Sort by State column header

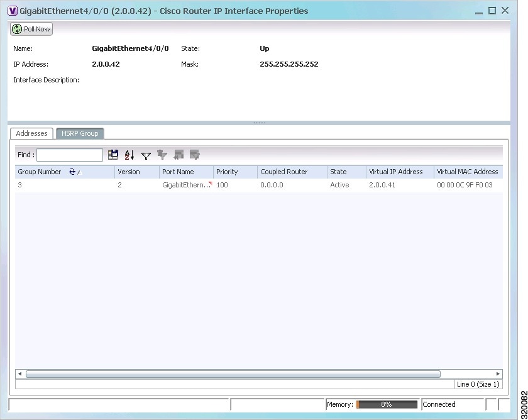coord(346,172)
